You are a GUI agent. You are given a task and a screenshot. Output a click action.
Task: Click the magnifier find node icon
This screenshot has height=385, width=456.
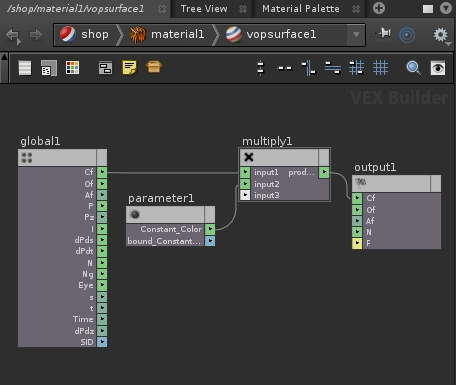coord(414,68)
